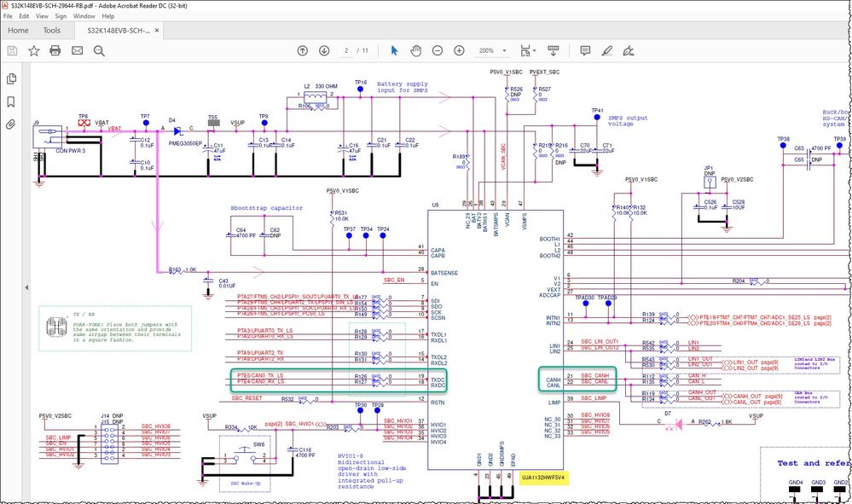Switch to the Tools tab
The image size is (852, 504).
(52, 30)
